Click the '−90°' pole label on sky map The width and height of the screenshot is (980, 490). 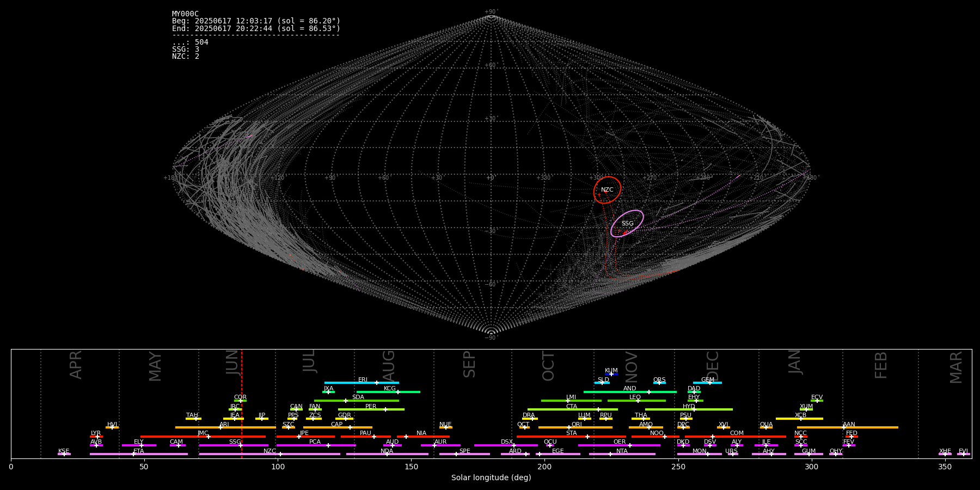point(491,338)
